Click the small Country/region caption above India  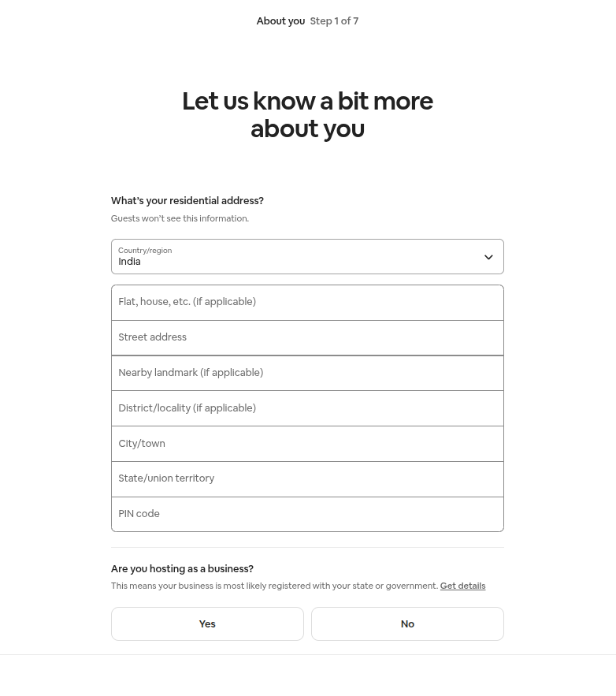pyautogui.click(x=145, y=251)
